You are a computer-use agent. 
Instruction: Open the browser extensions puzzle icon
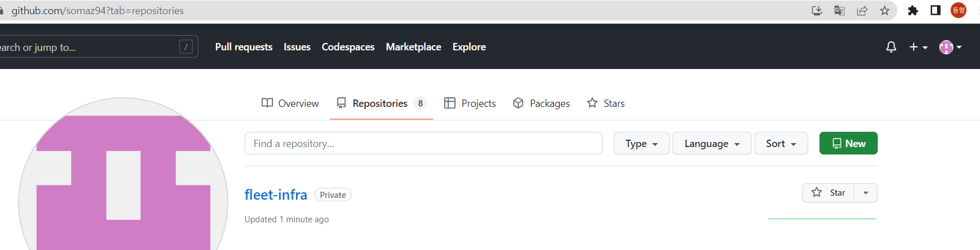[913, 10]
